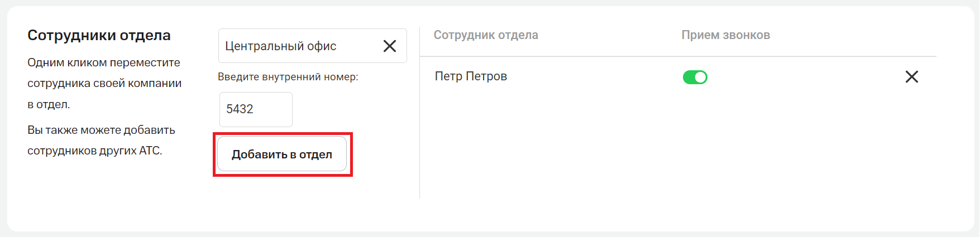Click the "Сотрудник отдела" column header

click(486, 35)
